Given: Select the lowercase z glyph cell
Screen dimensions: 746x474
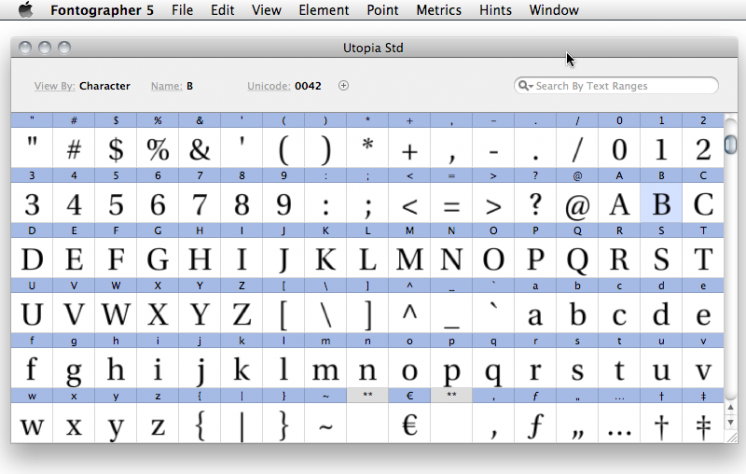Looking at the screenshot, I should click(158, 423).
